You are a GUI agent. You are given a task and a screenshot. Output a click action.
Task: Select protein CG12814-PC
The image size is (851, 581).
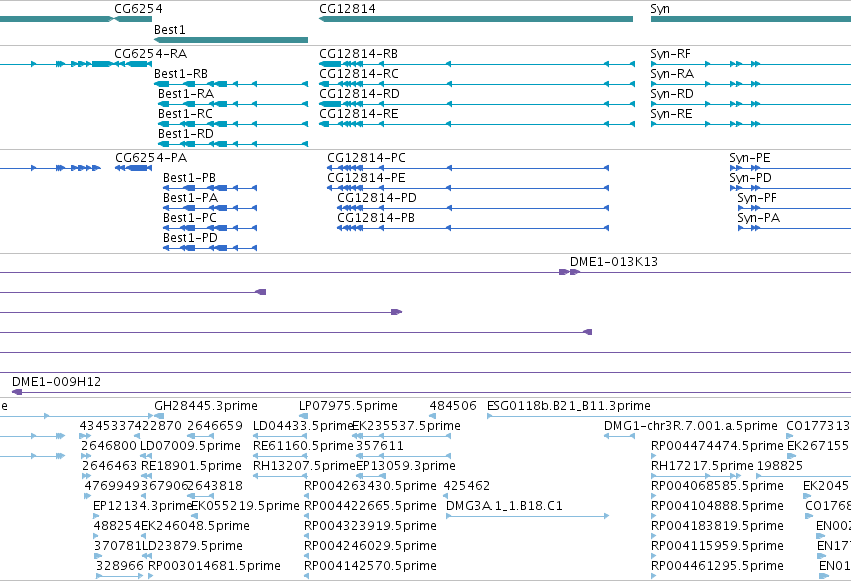(366, 158)
